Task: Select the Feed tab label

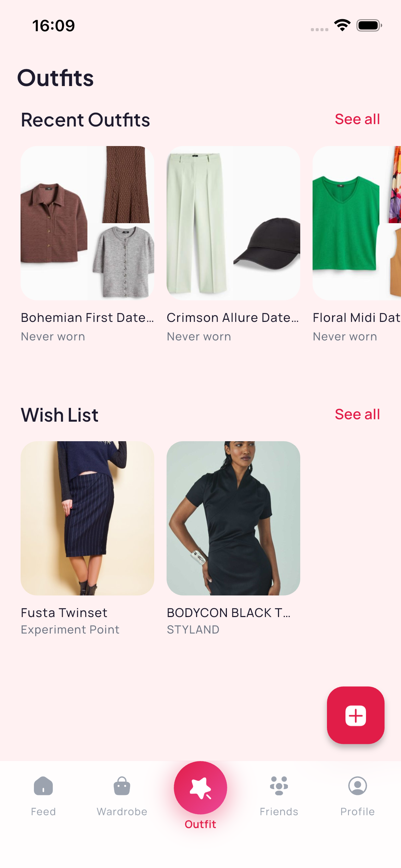Action: [x=43, y=811]
